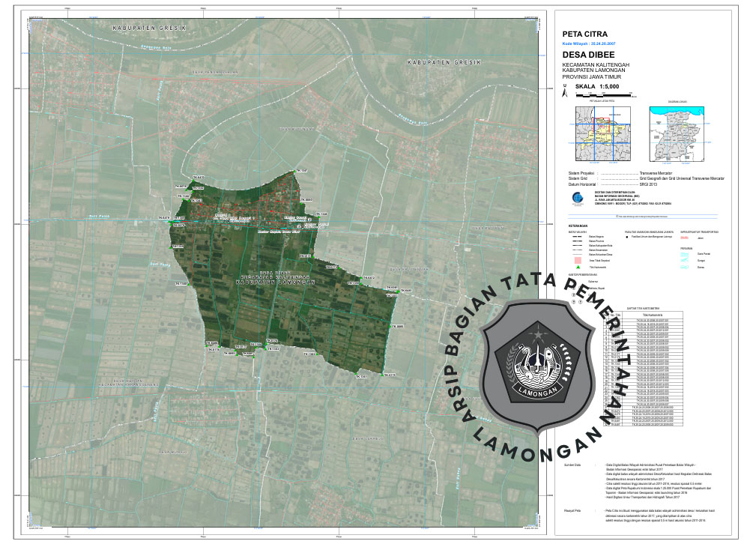This screenshot has width=756, height=550.
Task: Click the Sungai river legend symbol
Action: point(684,261)
